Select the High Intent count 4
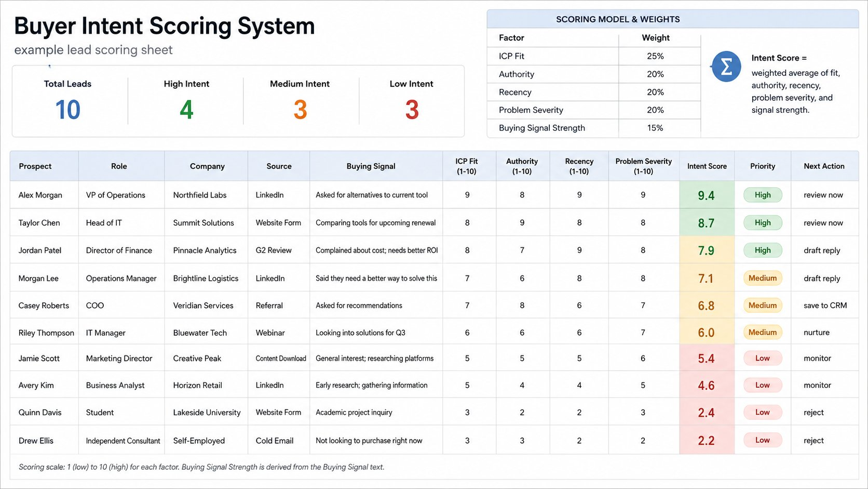Viewport: 868px width, 489px height. [186, 110]
